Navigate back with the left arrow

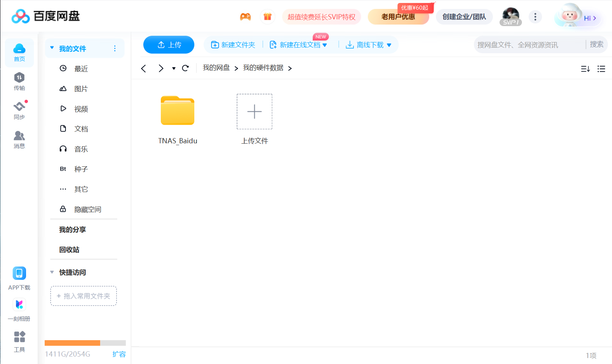(144, 68)
